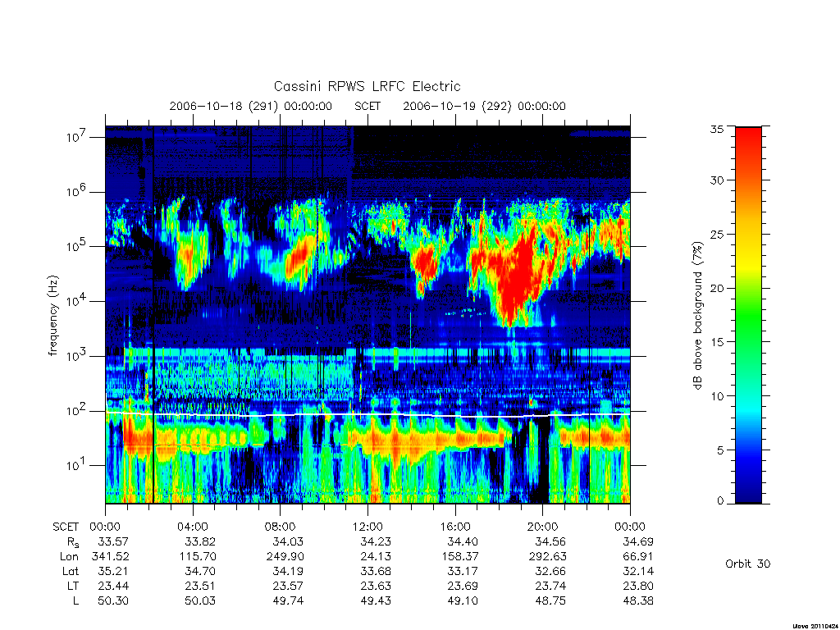
Task: Click the 12:00 SCET time label
Action: click(x=367, y=527)
